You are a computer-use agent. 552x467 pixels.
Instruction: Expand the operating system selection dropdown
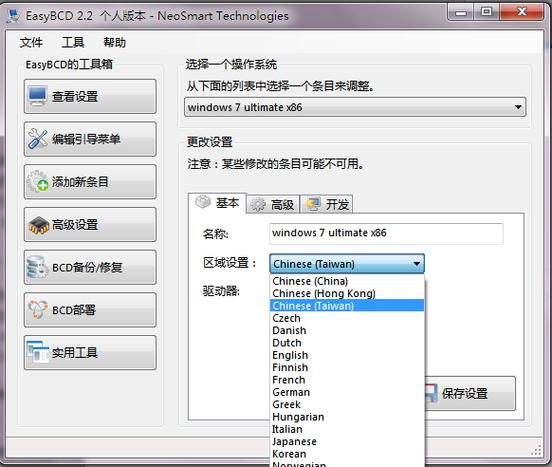click(x=518, y=107)
